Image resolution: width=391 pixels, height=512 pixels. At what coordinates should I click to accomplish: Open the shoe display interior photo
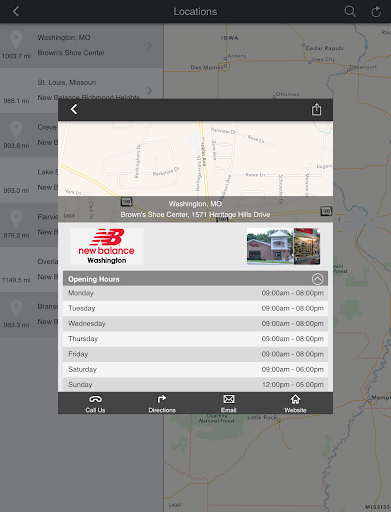[x=307, y=246]
